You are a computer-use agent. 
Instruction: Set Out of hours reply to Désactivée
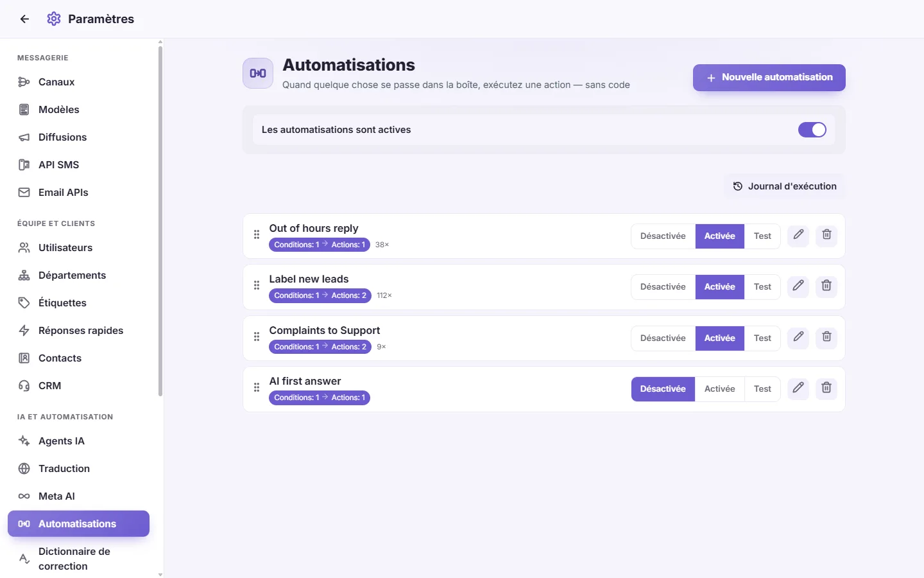(x=663, y=236)
